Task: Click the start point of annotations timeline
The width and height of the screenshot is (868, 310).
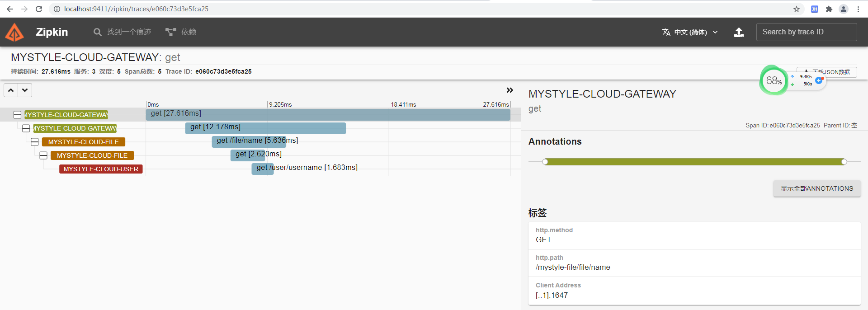Action: click(545, 162)
